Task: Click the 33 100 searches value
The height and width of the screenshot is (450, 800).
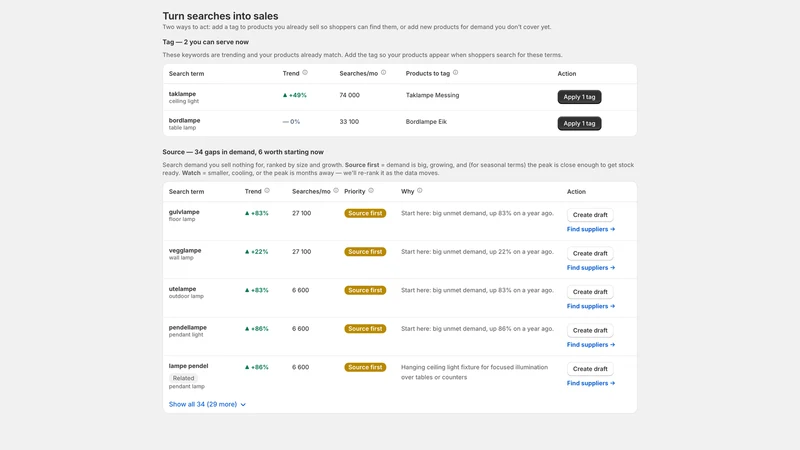Action: tap(349, 121)
